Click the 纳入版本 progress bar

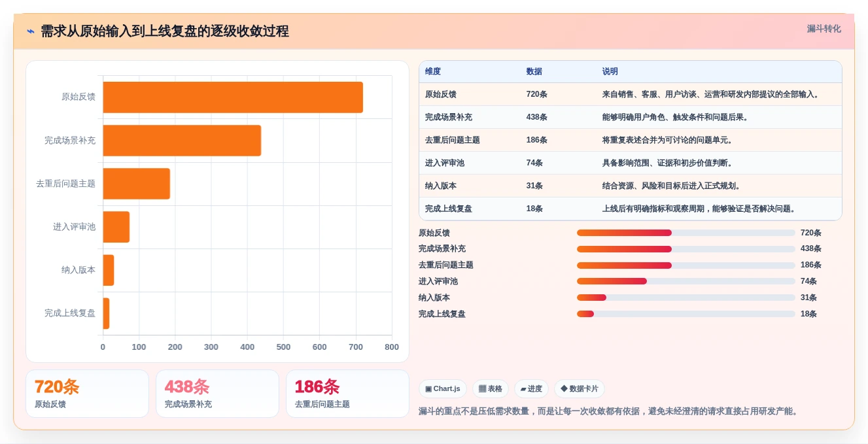pyautogui.click(x=686, y=298)
